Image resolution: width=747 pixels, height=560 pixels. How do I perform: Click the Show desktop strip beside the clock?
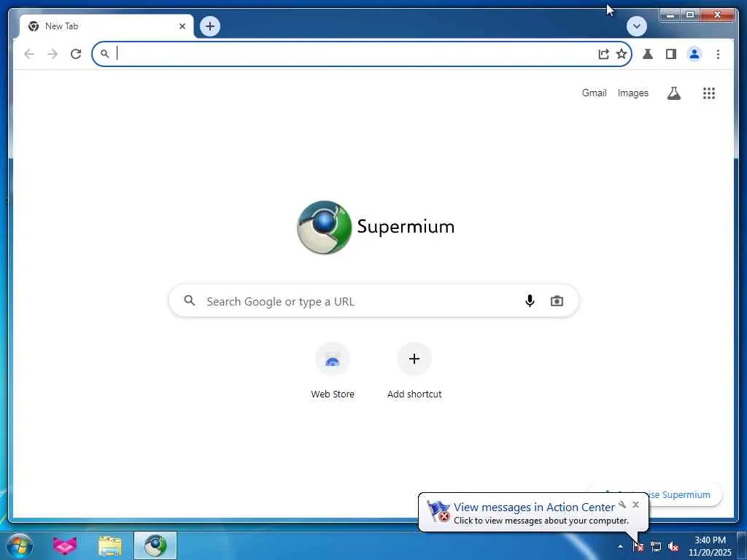coord(742,545)
